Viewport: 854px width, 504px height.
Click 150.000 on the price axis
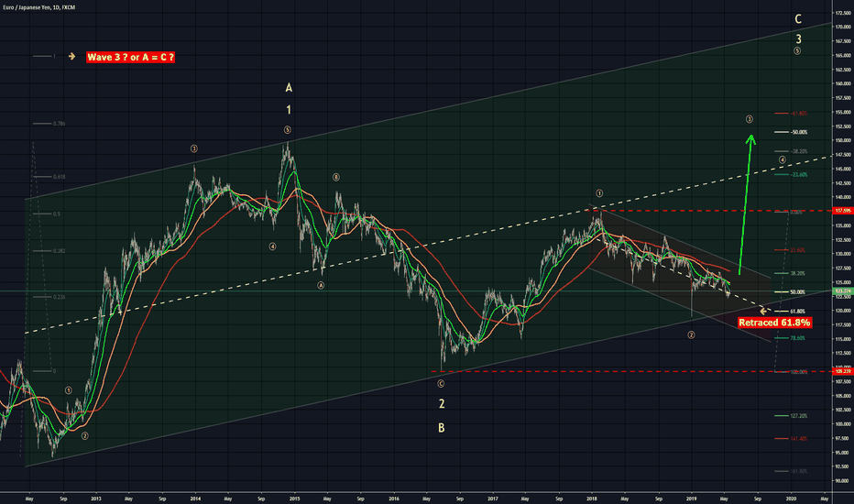tap(844, 140)
